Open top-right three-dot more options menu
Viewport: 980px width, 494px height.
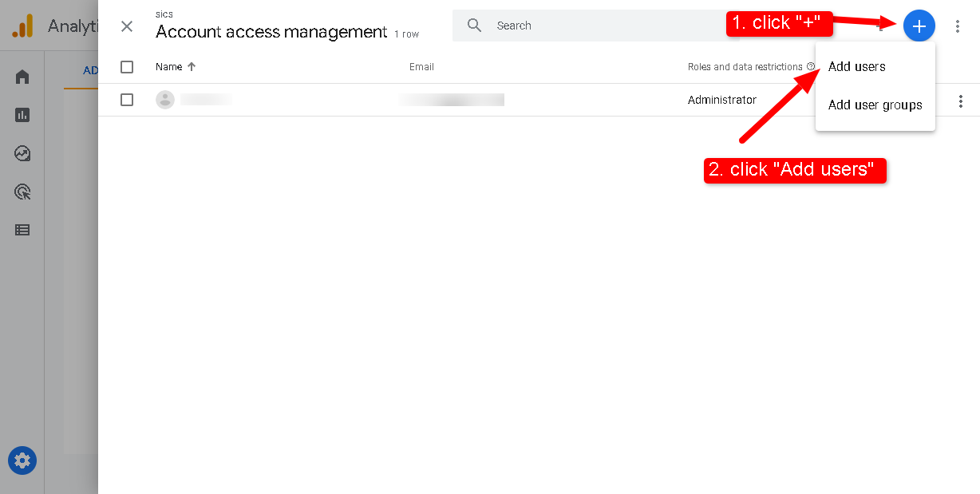[958, 26]
